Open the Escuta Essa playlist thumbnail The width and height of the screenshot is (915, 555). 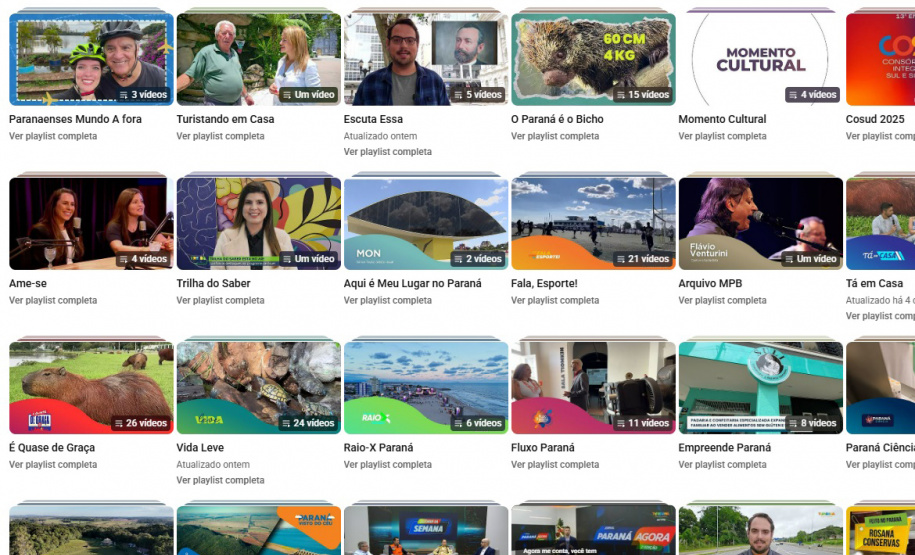click(x=426, y=59)
